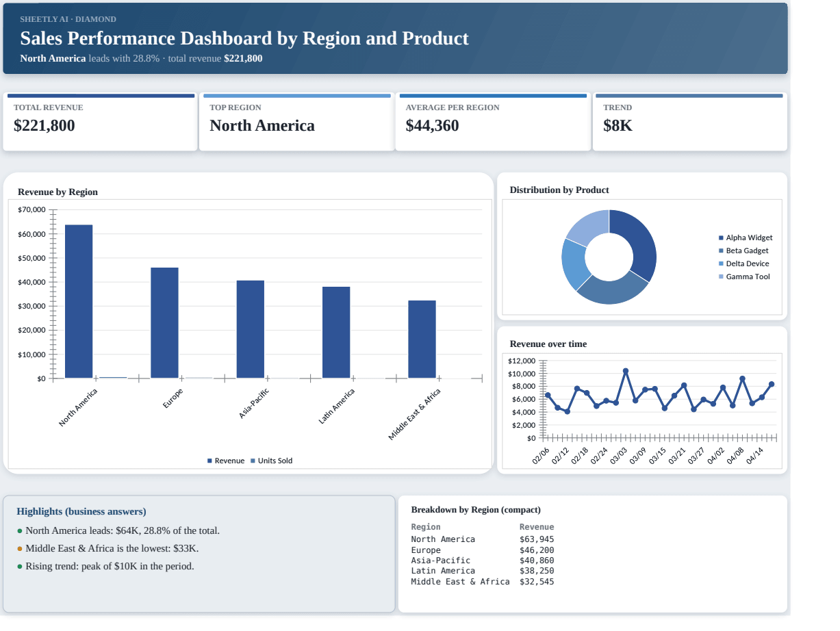Click the $70,000 axis label in bar chart
The height and width of the screenshot is (631, 840).
pyautogui.click(x=31, y=209)
